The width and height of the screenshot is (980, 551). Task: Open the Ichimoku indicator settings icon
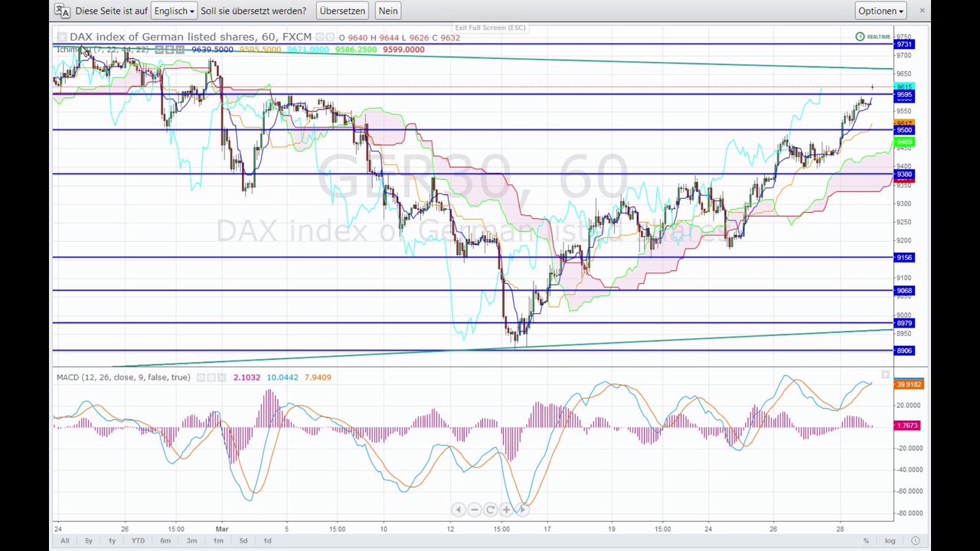(x=171, y=50)
